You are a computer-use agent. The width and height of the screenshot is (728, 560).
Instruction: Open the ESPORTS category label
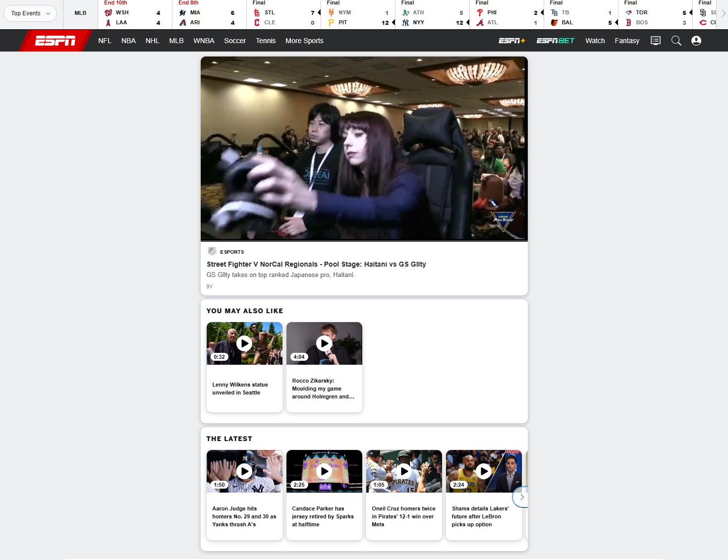pos(232,252)
